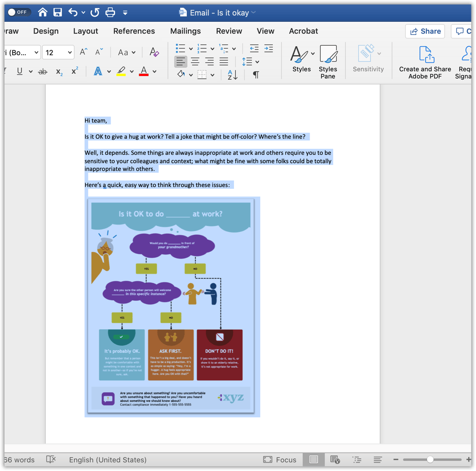Open the Home icon in title bar
This screenshot has width=476, height=471.
pos(43,12)
